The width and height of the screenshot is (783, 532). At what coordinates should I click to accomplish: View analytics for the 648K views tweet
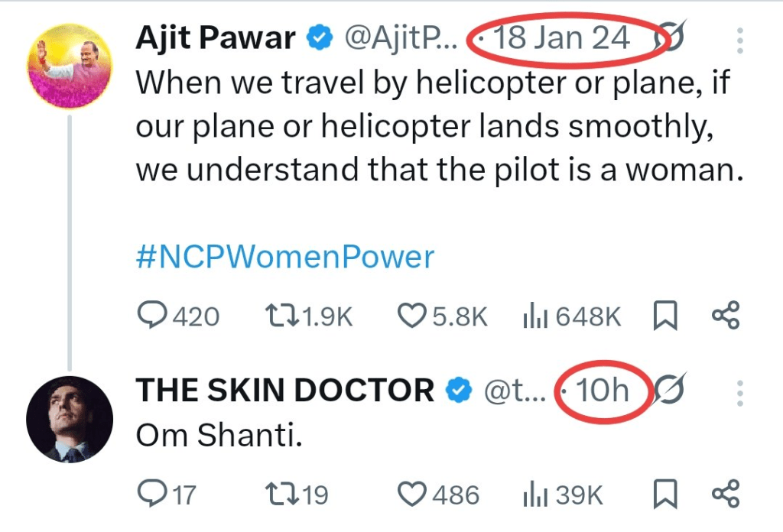(532, 316)
